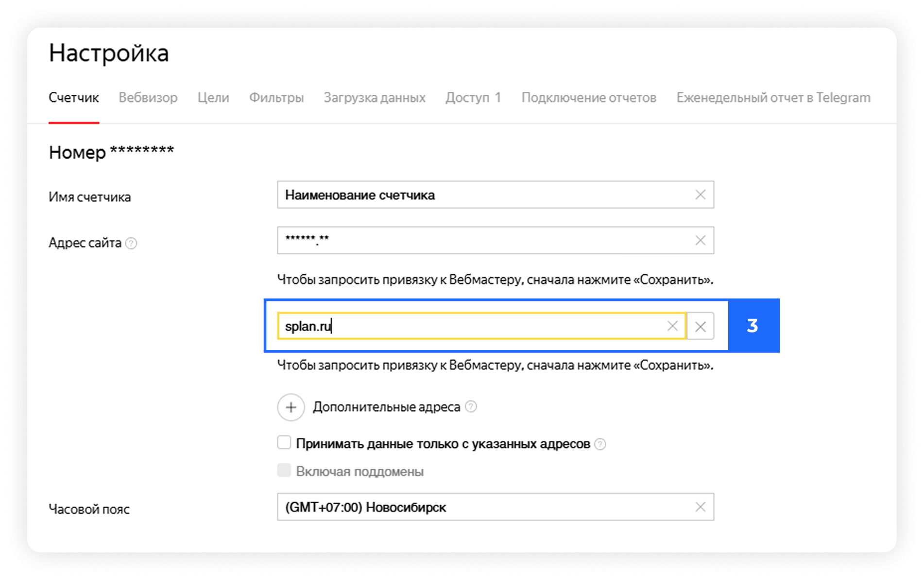Enable Принимать данные только с указанных адресов
Image resolution: width=924 pixels, height=580 pixels.
point(284,442)
